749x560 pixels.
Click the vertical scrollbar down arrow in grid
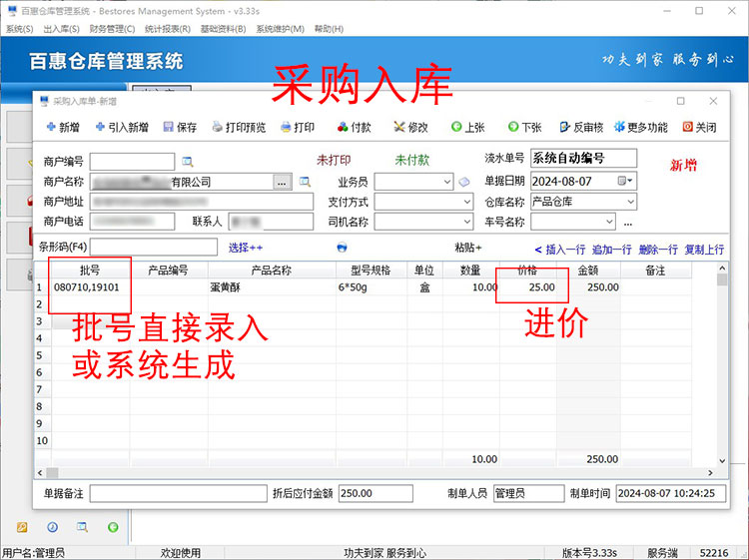tap(722, 461)
